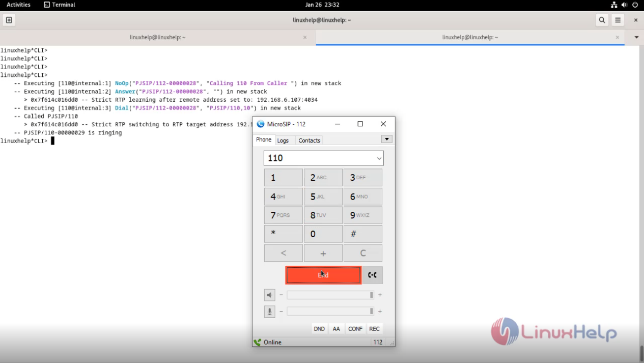
Task: Close the second linuxhelp terminal tab
Action: (618, 37)
